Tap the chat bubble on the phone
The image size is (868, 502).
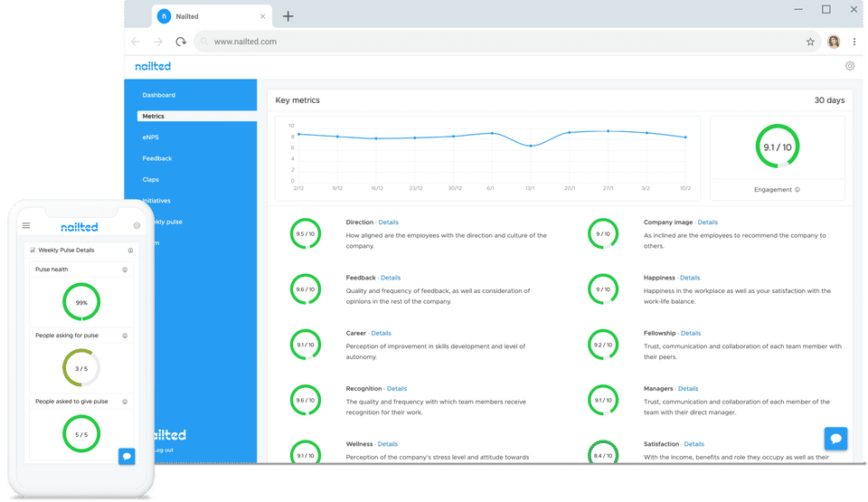(127, 456)
